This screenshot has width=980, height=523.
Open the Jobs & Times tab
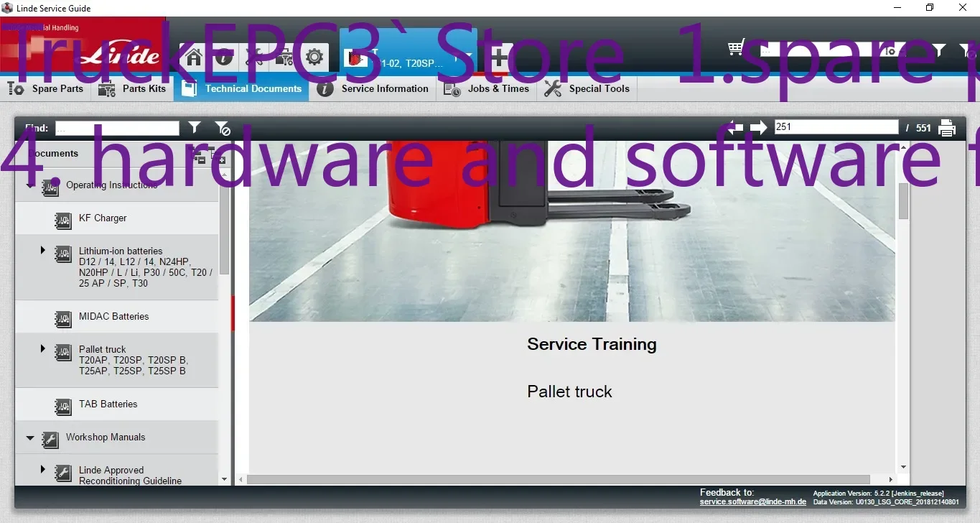pyautogui.click(x=486, y=89)
